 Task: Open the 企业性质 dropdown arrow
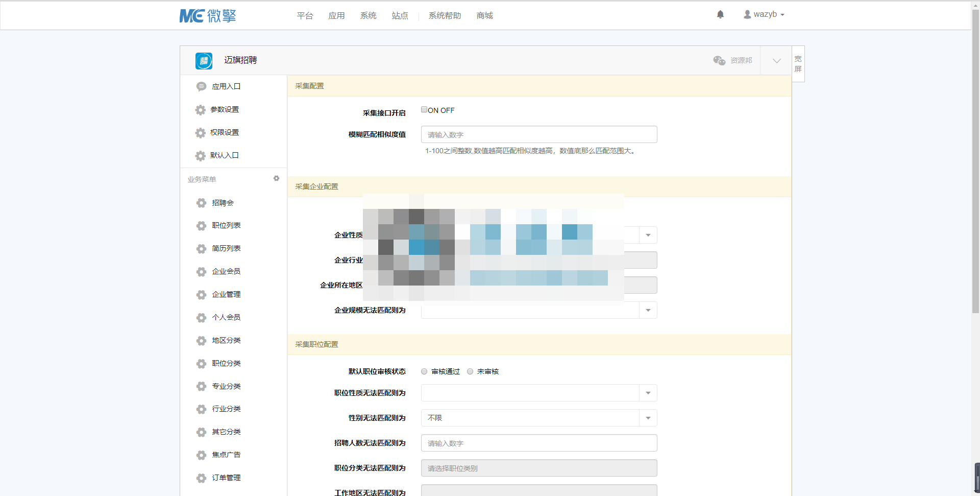pyautogui.click(x=648, y=235)
